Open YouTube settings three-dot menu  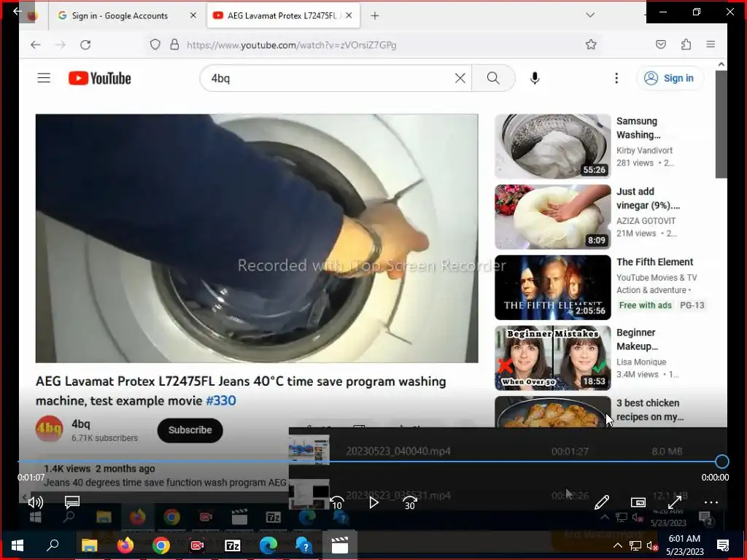[x=616, y=78]
